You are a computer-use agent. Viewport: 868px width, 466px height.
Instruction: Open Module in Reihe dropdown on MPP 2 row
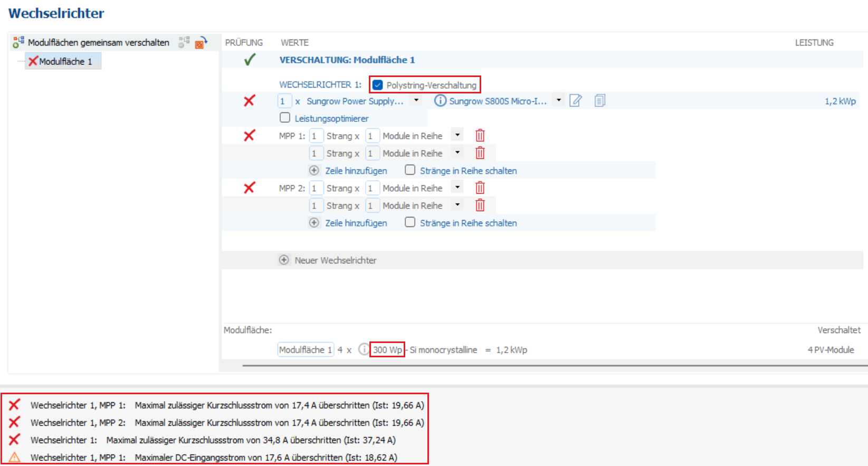point(457,188)
